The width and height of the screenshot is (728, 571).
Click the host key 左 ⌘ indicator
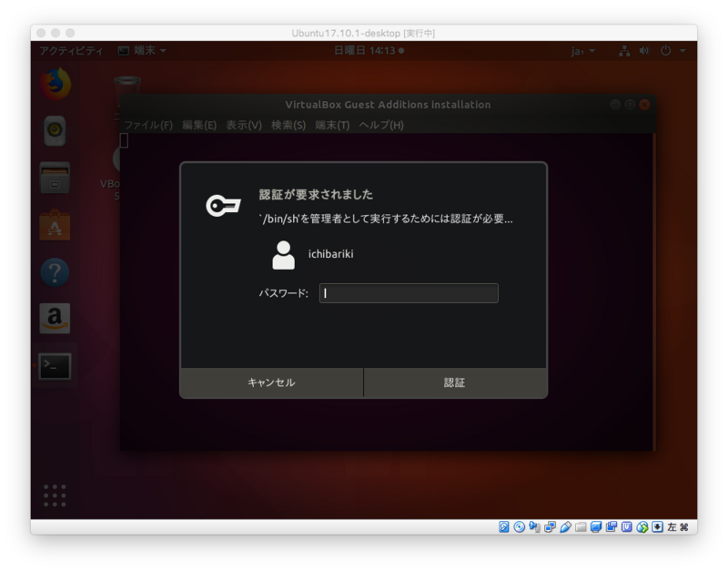click(678, 527)
